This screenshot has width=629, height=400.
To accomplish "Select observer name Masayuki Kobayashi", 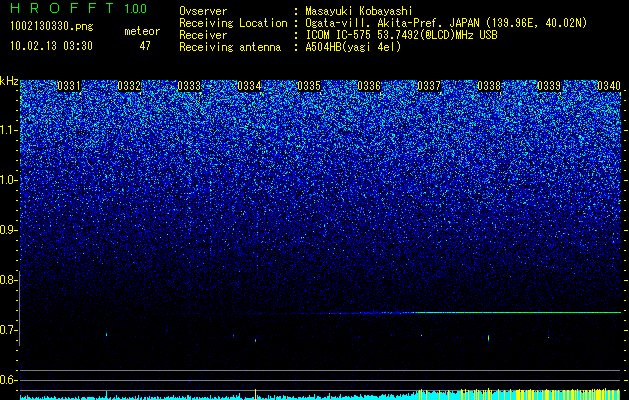I will (359, 11).
